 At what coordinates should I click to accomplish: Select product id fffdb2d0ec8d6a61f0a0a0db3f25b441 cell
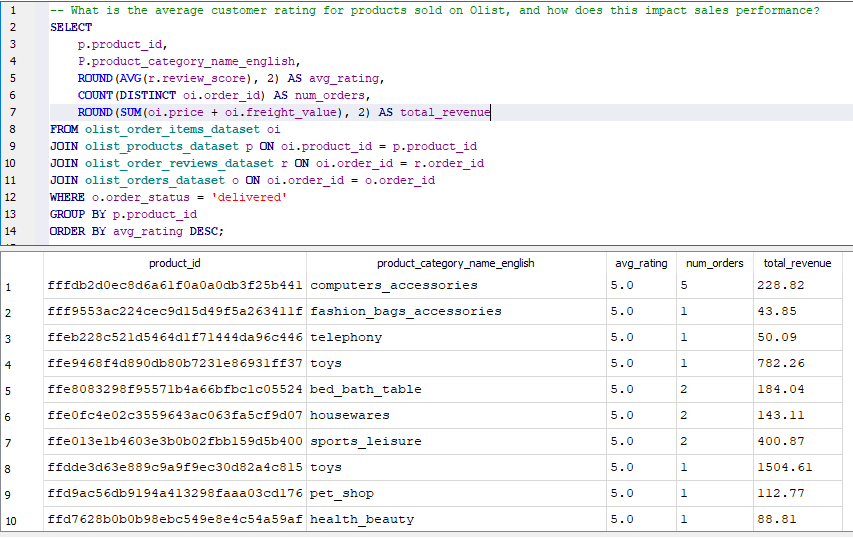[175, 286]
